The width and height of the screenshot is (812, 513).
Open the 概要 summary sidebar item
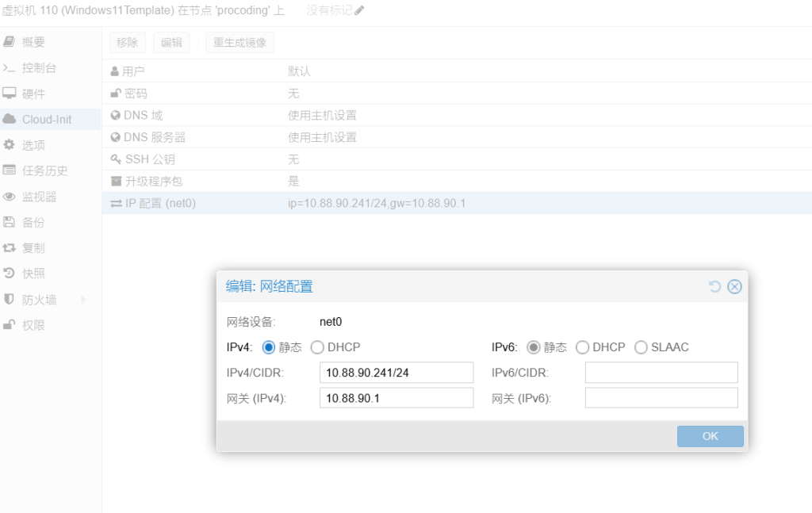(33, 42)
